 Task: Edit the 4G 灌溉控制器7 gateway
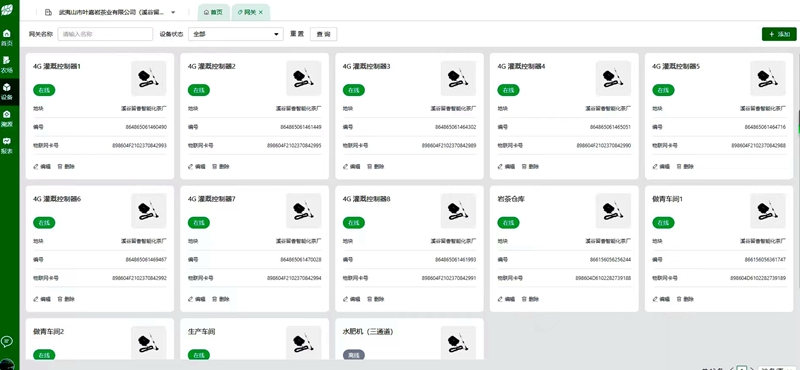click(196, 299)
